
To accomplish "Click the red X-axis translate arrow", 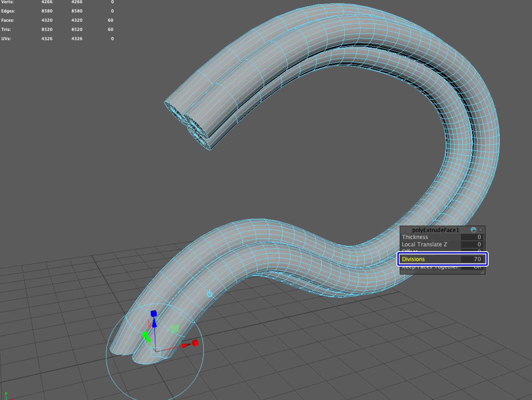I will tap(186, 345).
